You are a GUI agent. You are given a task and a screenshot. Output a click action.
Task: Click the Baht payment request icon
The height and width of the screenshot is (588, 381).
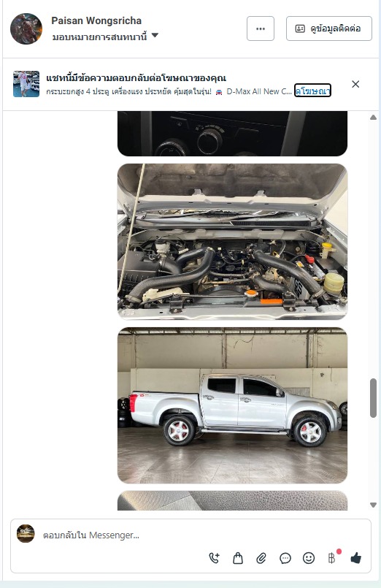pyautogui.click(x=331, y=558)
